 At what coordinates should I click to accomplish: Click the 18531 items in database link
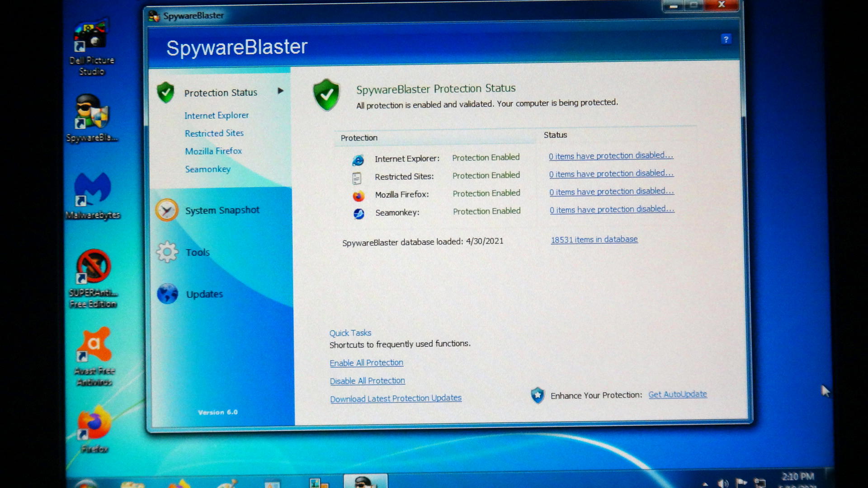(x=594, y=239)
